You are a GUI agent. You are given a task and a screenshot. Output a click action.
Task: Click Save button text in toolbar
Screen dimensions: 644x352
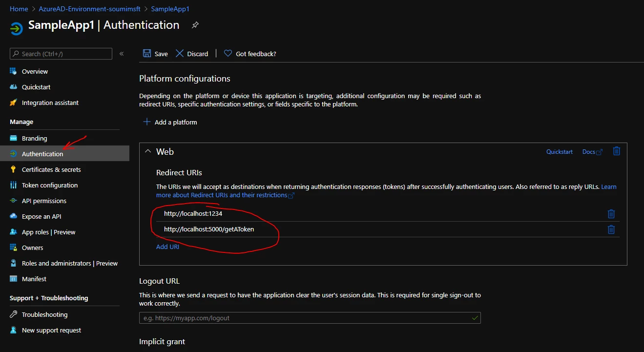(x=161, y=54)
